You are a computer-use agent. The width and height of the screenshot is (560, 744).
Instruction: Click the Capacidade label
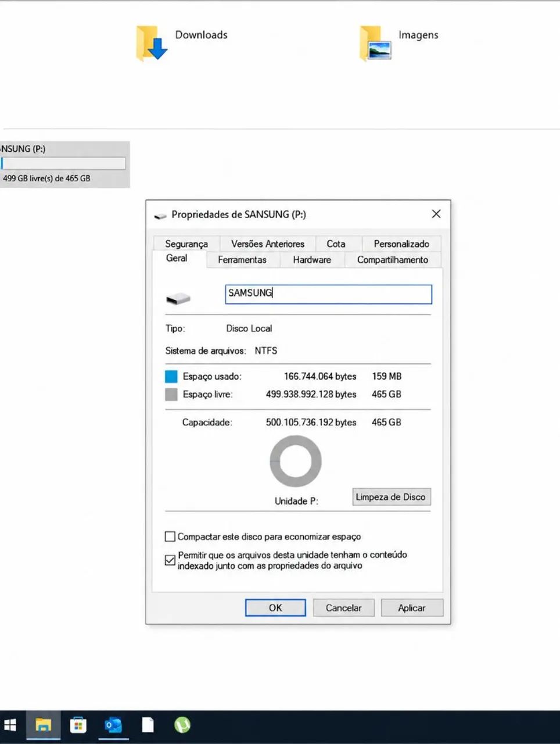[x=207, y=423]
